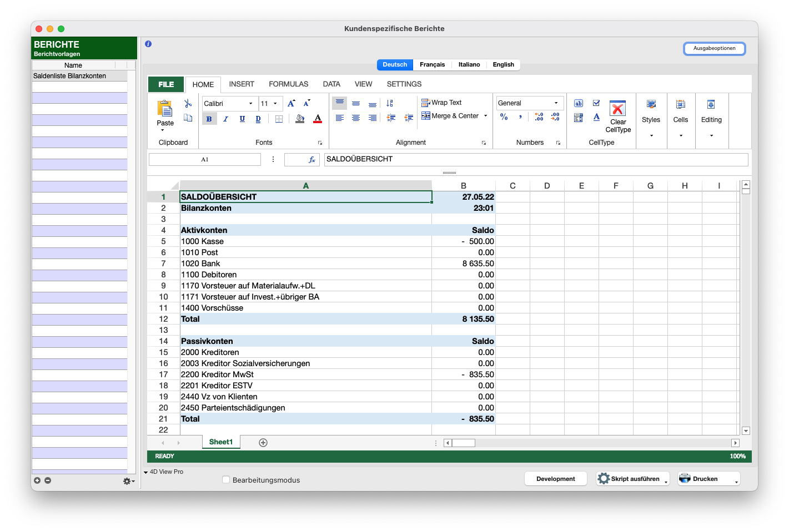789x532 pixels.
Task: Decrease decimal places
Action: tap(555, 116)
